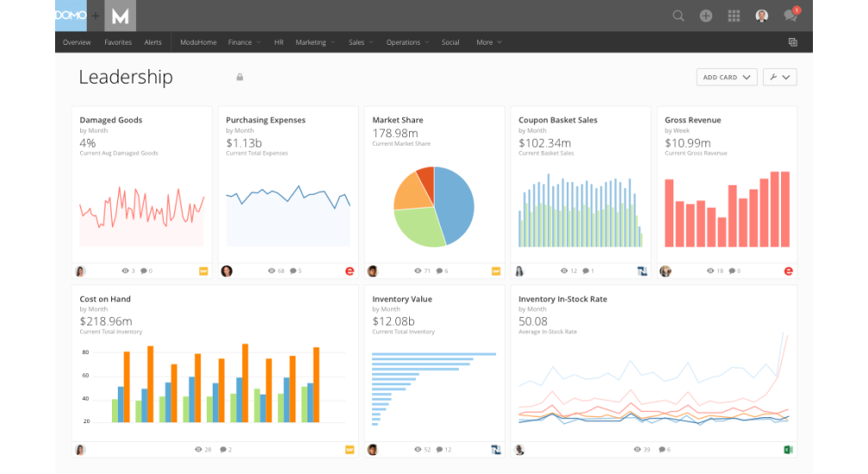Open the wrench page settings dropdown
868x474 pixels.
click(779, 78)
